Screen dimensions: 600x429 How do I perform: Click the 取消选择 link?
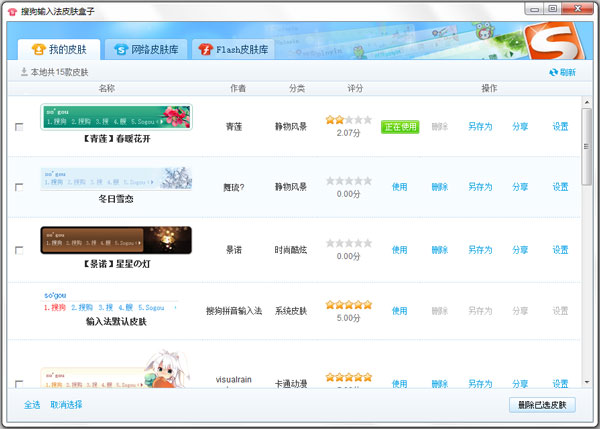click(66, 405)
